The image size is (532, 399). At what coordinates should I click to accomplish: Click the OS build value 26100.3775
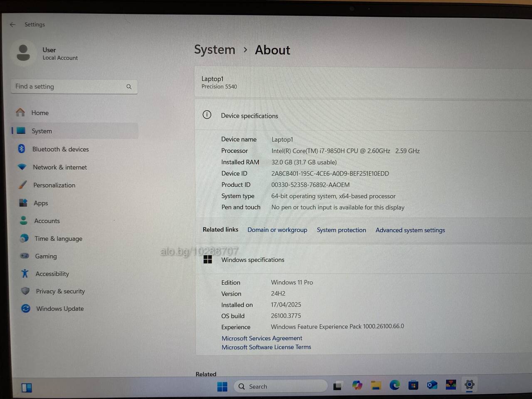pos(286,316)
